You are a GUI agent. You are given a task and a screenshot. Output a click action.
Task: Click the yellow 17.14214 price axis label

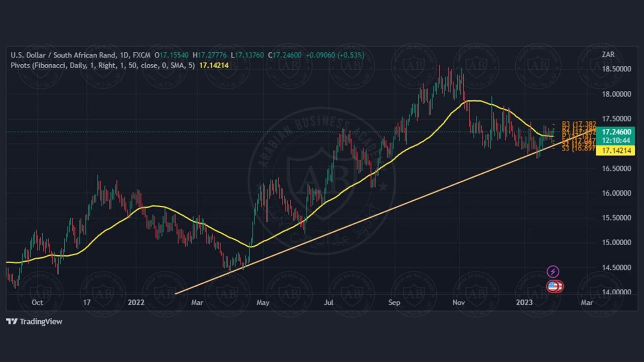pos(616,151)
